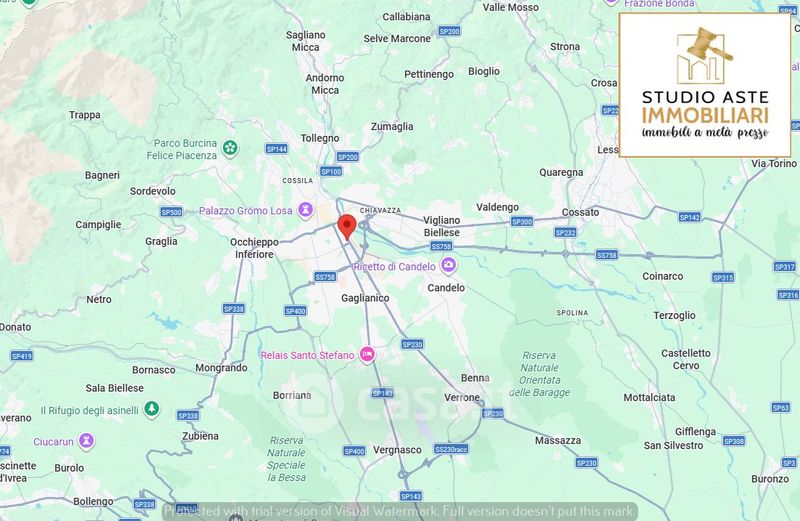Click the red location pin marker
The height and width of the screenshot is (521, 800).
347,228
